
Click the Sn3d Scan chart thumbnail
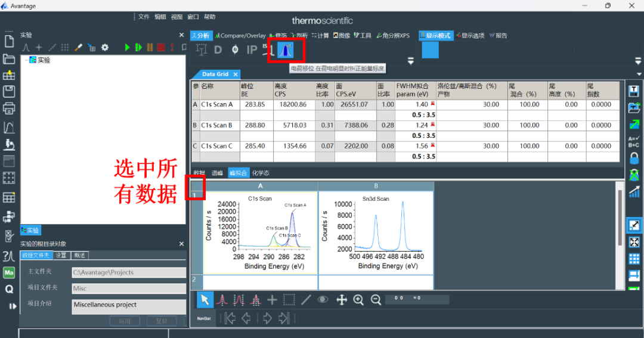[x=376, y=232]
